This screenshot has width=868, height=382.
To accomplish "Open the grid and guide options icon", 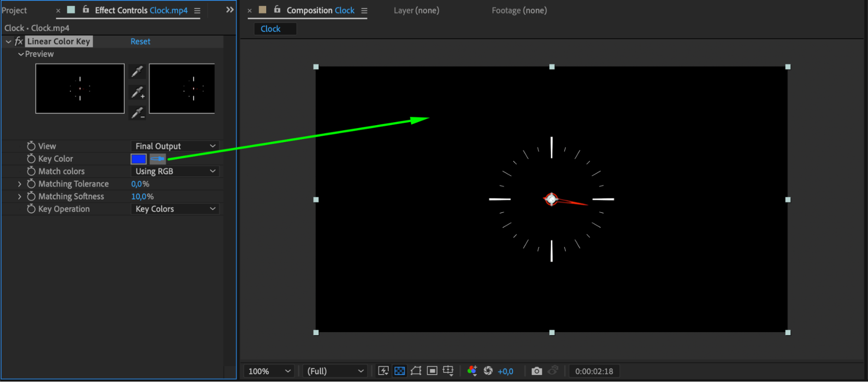I will point(448,371).
